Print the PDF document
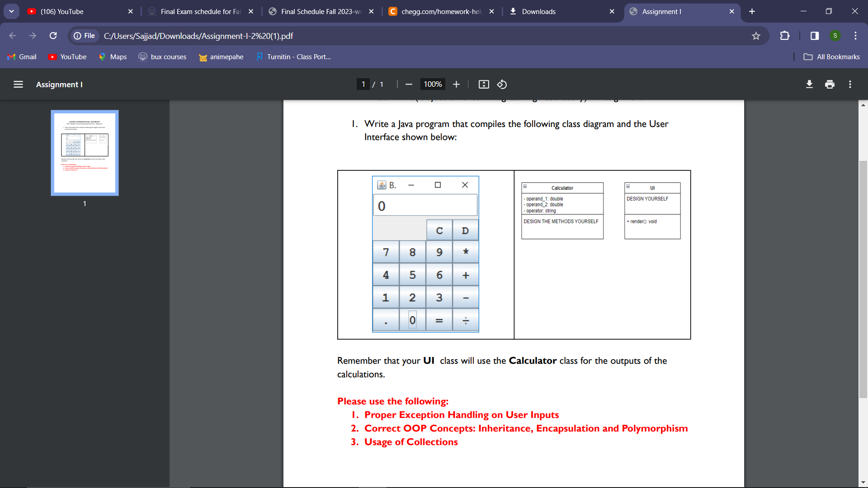Image resolution: width=868 pixels, height=488 pixels. point(830,84)
